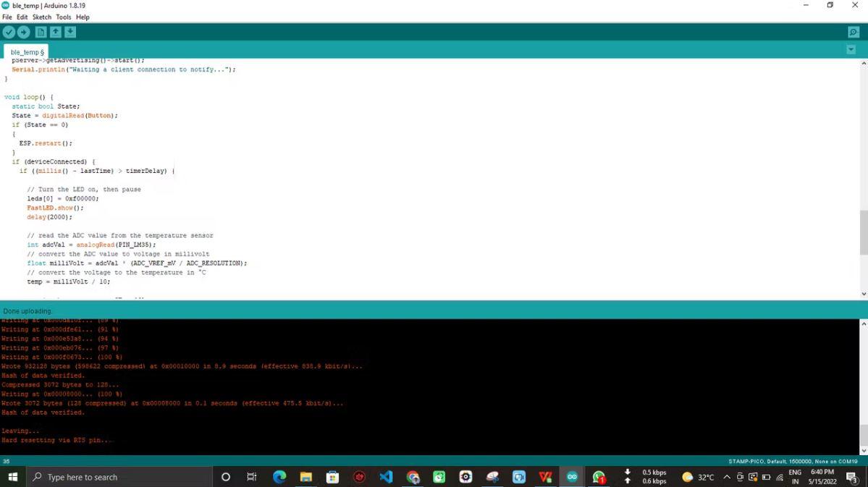Open Task View on the taskbar

252,477
